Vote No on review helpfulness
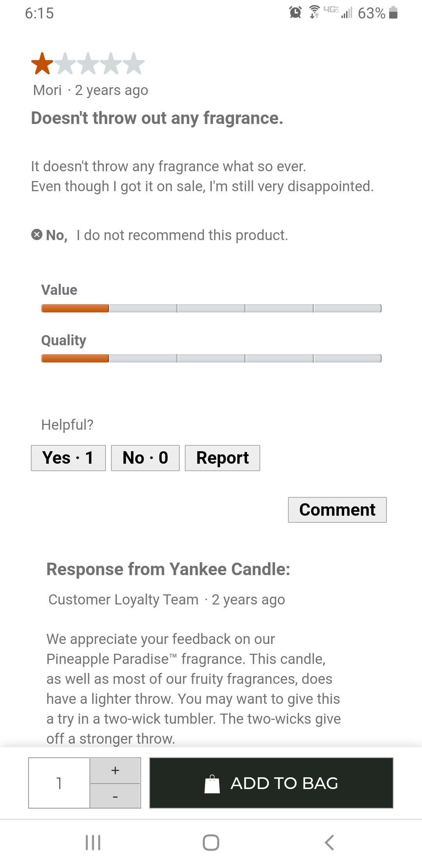 [145, 458]
